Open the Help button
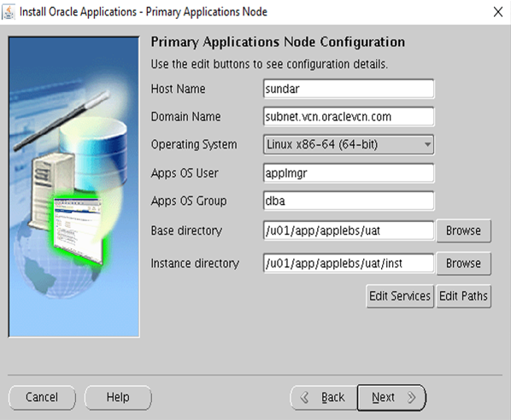This screenshot has height=420, width=511. pyautogui.click(x=118, y=398)
